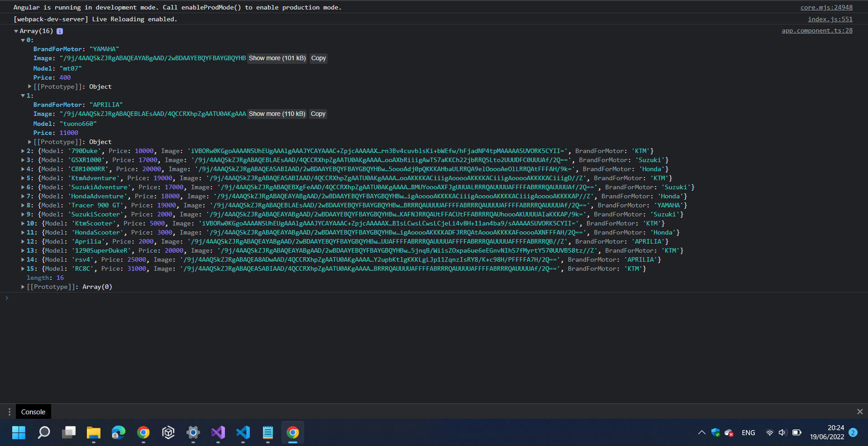Open the first Chrome taskbar icon

click(x=143, y=432)
